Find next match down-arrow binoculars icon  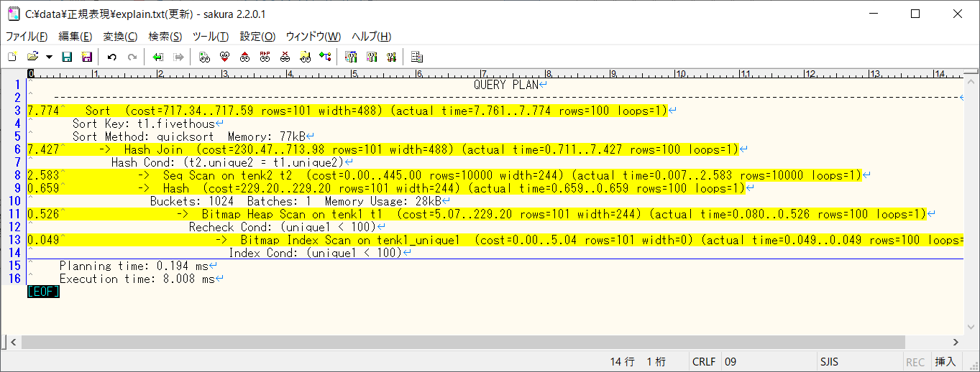(224, 57)
